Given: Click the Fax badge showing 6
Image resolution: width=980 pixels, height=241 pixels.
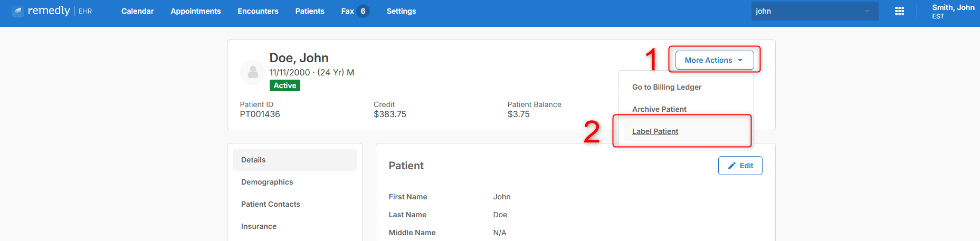Looking at the screenshot, I should (363, 11).
